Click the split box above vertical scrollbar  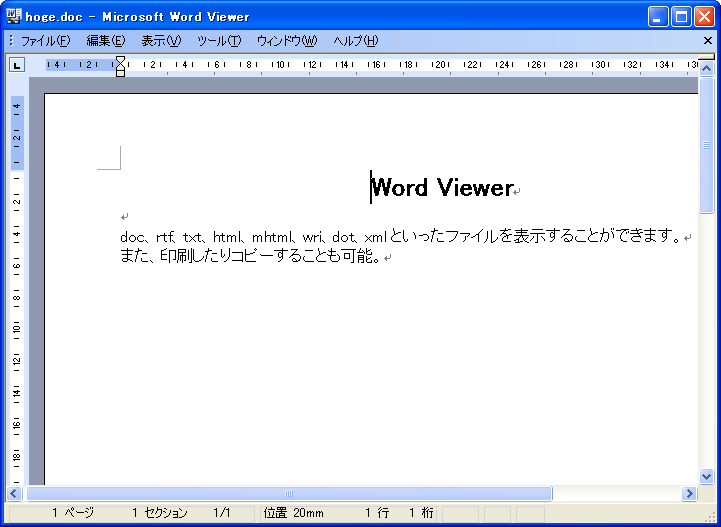706,57
